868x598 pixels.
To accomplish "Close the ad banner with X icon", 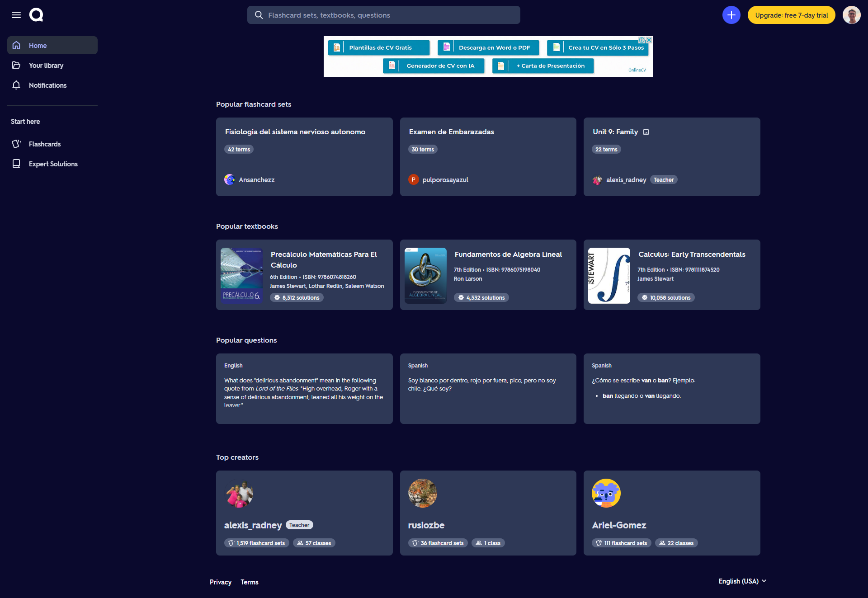I will [649, 40].
